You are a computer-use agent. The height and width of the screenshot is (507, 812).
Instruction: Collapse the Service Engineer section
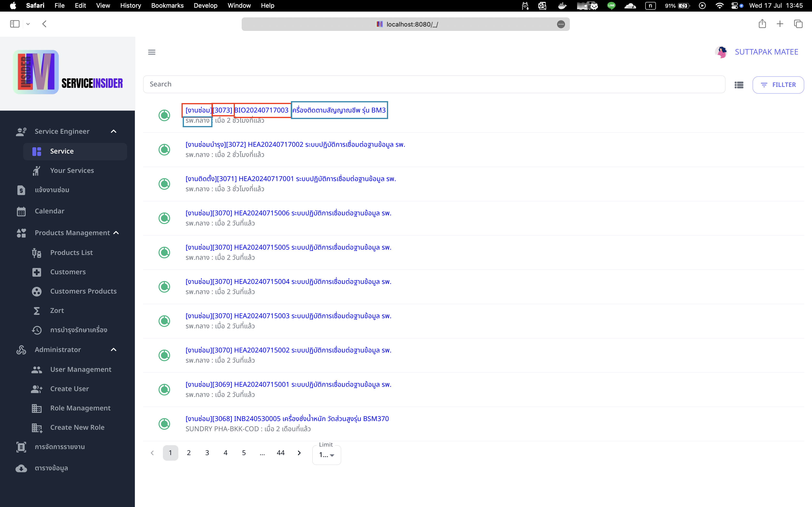click(113, 131)
